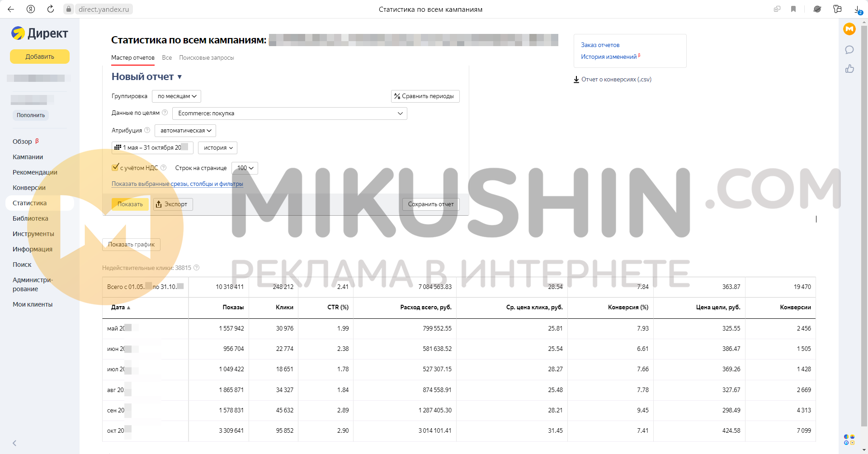Click Показать график button

[131, 245]
